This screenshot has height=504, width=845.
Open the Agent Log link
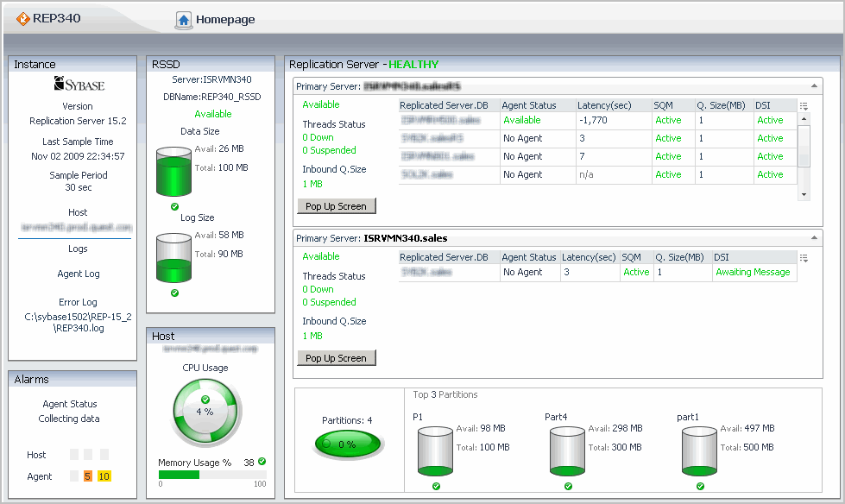click(x=79, y=274)
